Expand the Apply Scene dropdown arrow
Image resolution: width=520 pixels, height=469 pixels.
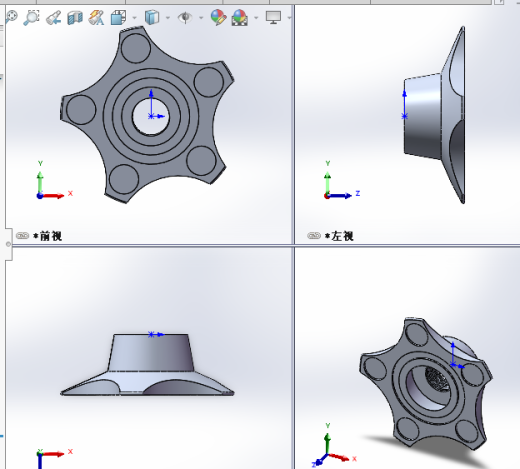point(256,18)
